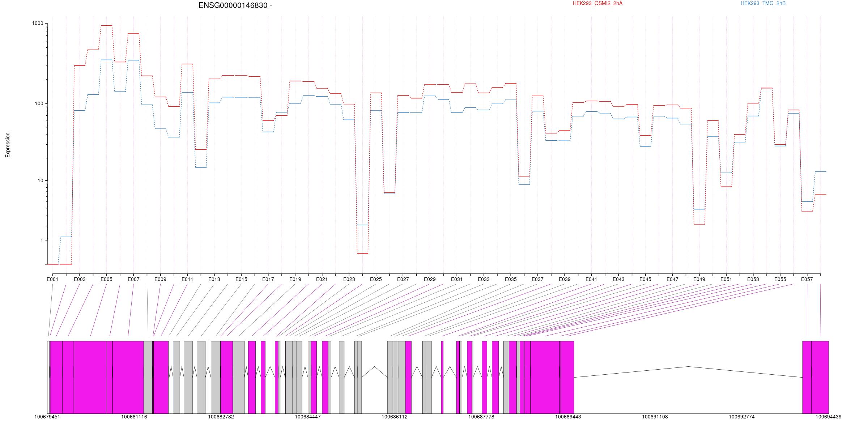
Task: Click exon label E049
Action: point(699,279)
